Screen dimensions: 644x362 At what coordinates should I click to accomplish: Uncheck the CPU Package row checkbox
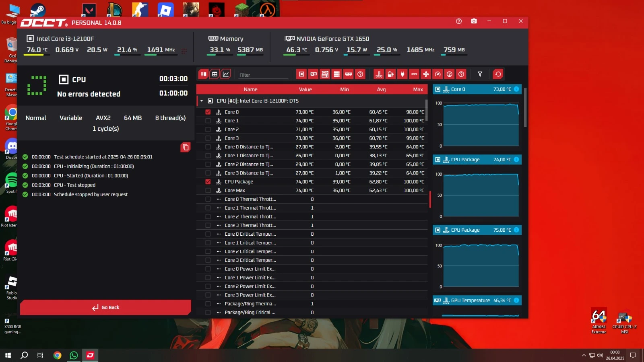208,182
